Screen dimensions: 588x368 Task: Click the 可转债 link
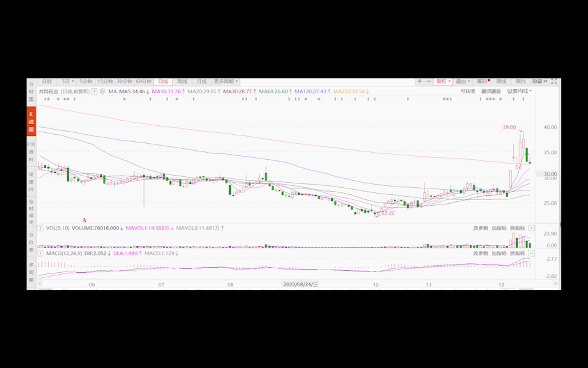point(468,91)
